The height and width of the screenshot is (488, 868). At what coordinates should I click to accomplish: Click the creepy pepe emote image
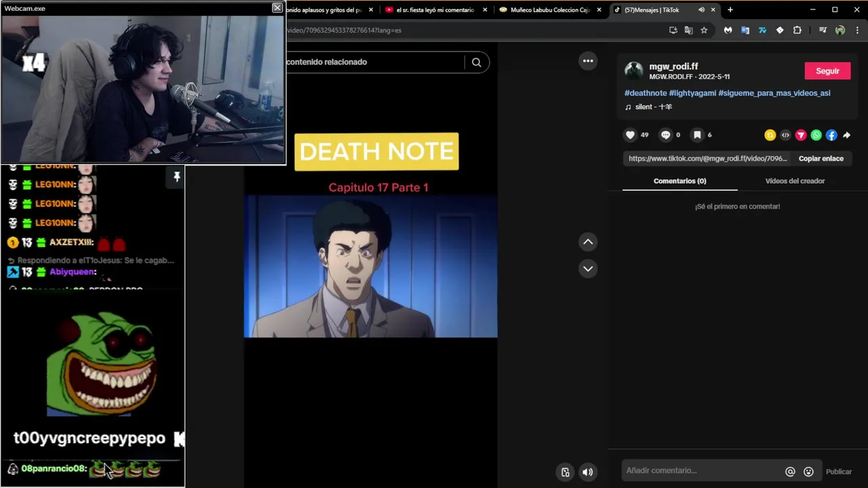coord(102,364)
